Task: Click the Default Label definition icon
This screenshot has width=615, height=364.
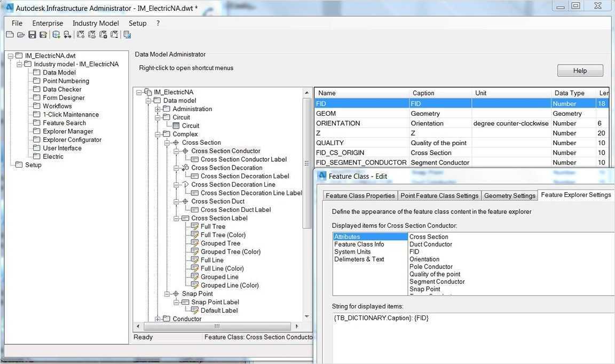Action: pos(194,310)
